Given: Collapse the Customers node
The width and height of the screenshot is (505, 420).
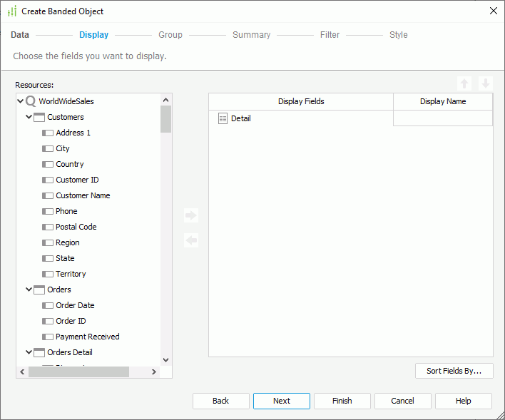Looking at the screenshot, I should (29, 117).
